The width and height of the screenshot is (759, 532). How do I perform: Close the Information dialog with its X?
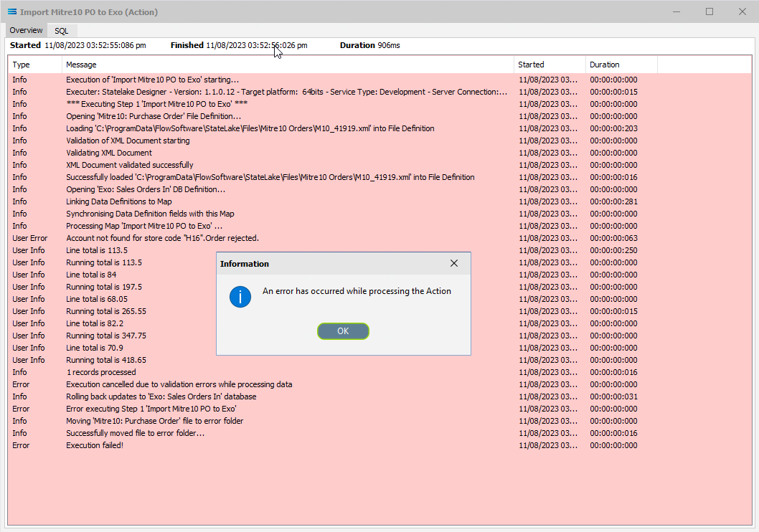click(x=453, y=264)
